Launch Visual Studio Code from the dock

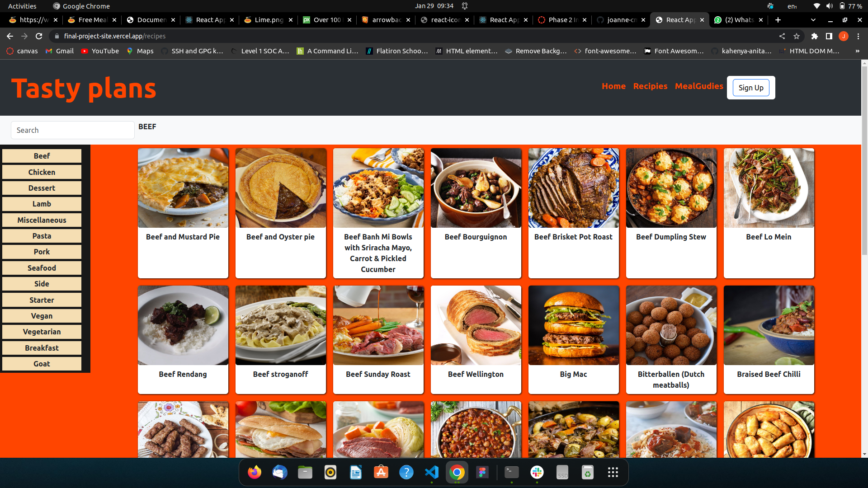point(432,472)
